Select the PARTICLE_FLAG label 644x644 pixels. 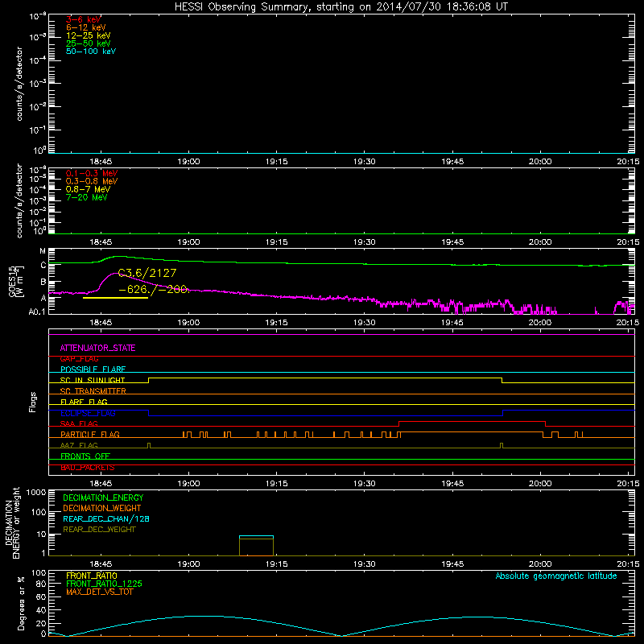tap(90, 435)
